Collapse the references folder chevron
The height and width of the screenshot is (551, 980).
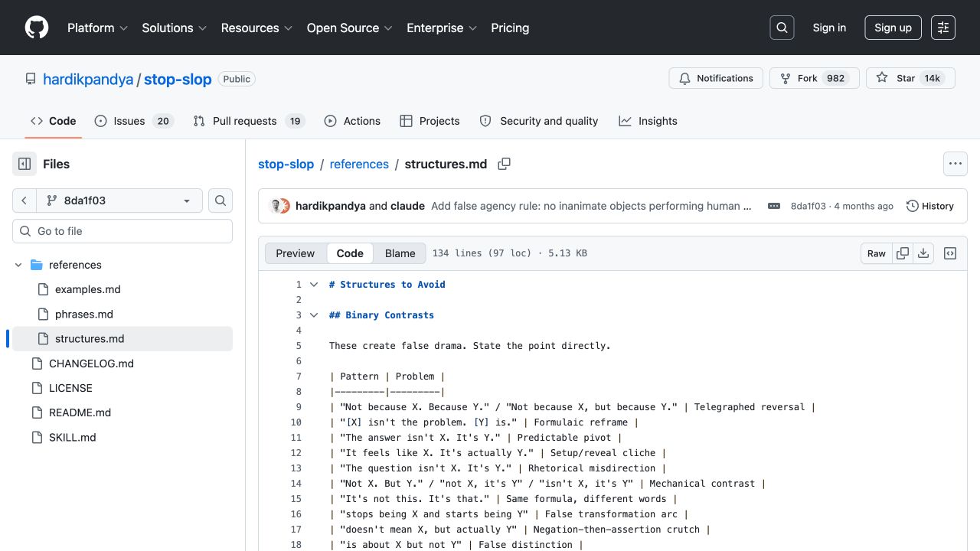18,265
